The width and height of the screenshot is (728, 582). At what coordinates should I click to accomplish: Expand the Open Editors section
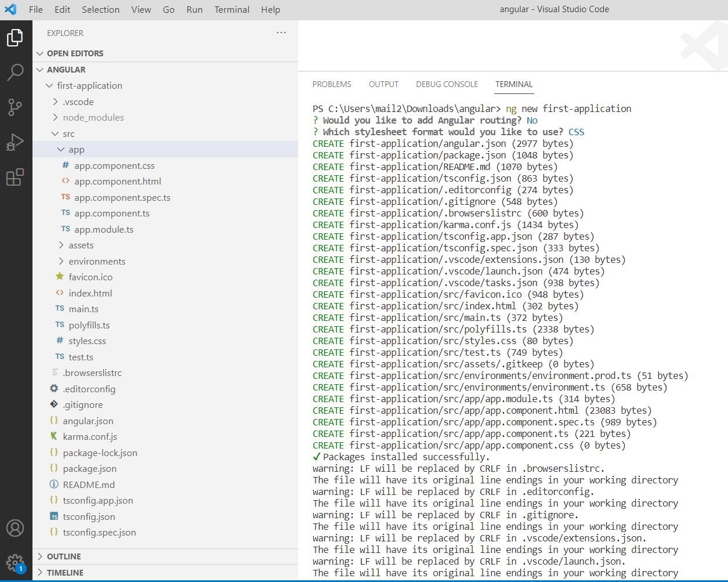coord(165,53)
